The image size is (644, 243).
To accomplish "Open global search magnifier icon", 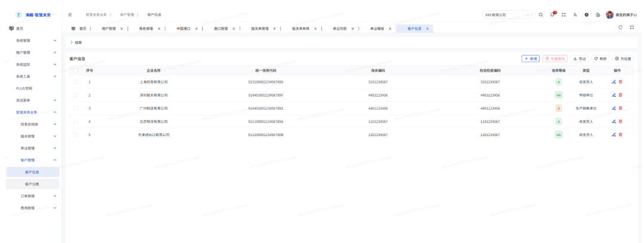I will click(x=540, y=14).
